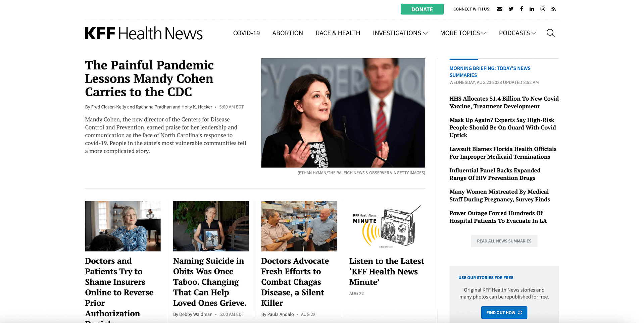
Task: Open the KFF Health News Minute radio thumbnail
Action: tap(387, 226)
